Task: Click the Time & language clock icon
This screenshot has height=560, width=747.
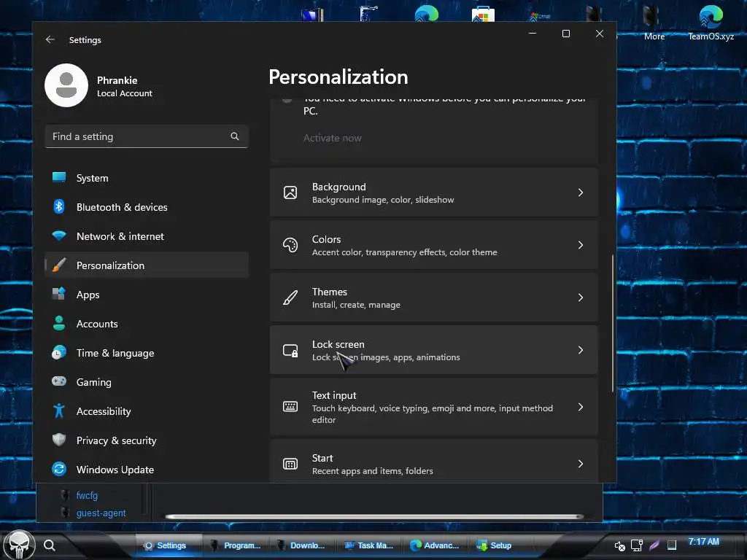Action: tap(59, 353)
